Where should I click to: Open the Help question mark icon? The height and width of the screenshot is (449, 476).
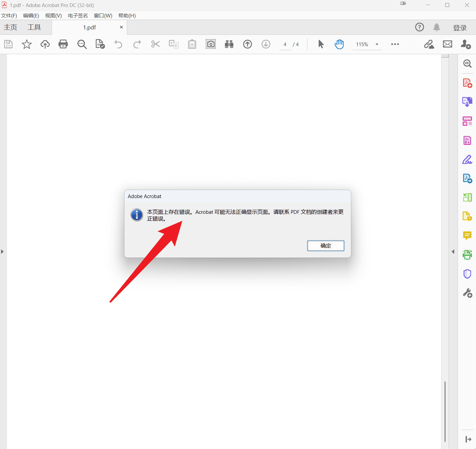click(x=419, y=27)
